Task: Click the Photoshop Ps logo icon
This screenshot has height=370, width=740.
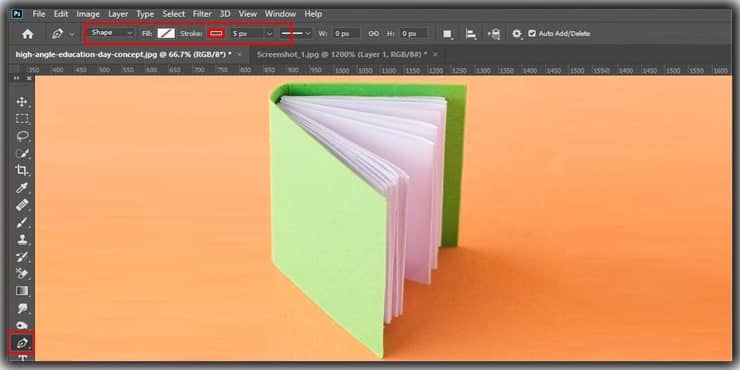Action: point(17,14)
